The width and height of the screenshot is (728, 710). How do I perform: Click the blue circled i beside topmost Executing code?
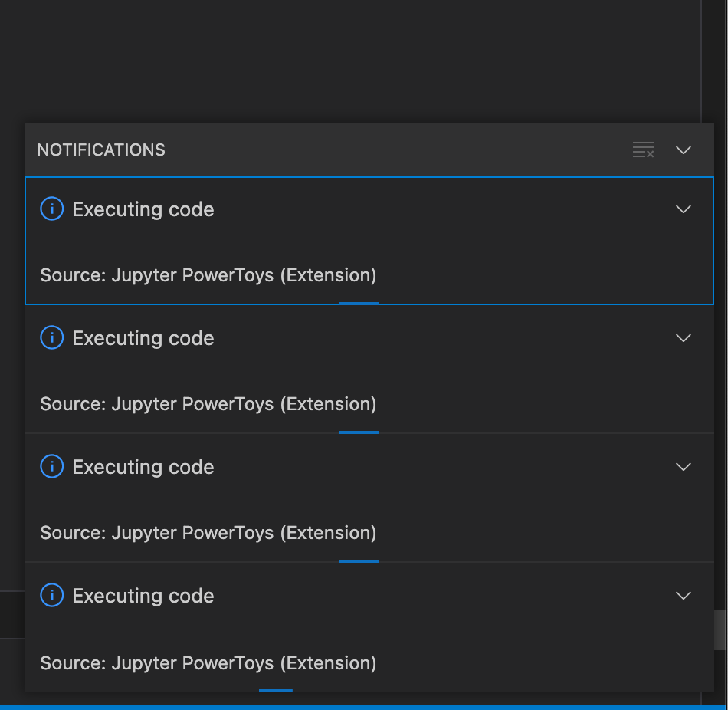tap(51, 209)
